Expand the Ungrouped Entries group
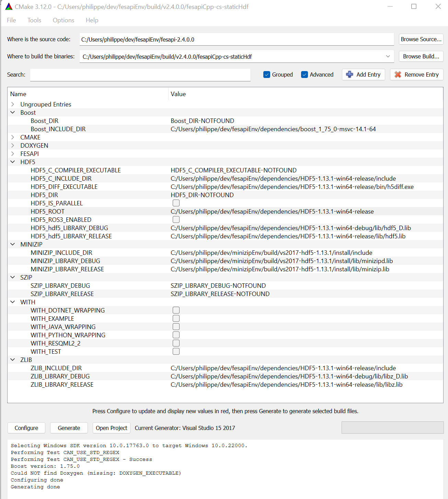The width and height of the screenshot is (448, 499). click(x=13, y=104)
